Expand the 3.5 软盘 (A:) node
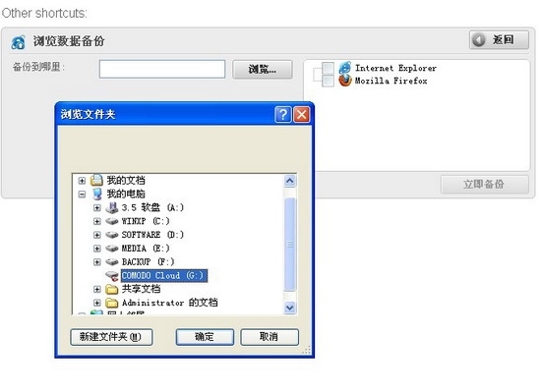 click(x=97, y=207)
